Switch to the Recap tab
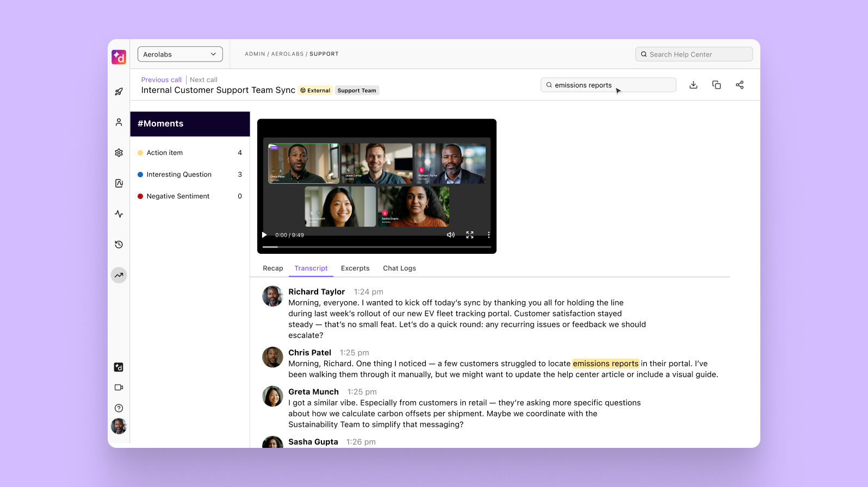This screenshot has width=868, height=487. tap(273, 269)
